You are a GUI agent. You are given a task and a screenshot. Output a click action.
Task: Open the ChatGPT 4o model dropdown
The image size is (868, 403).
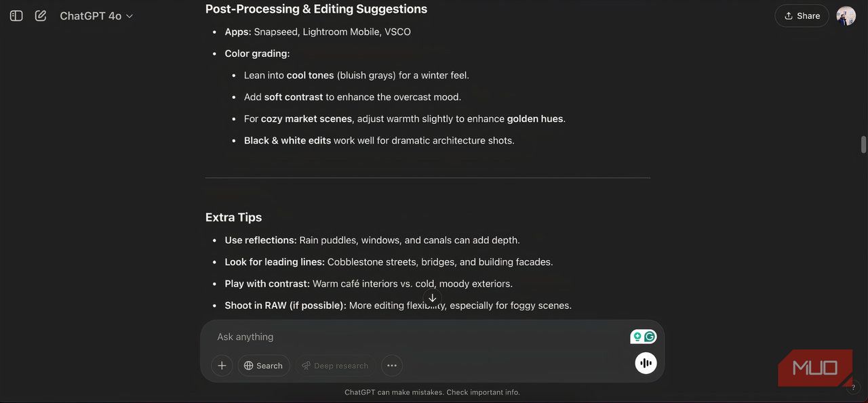coord(96,16)
